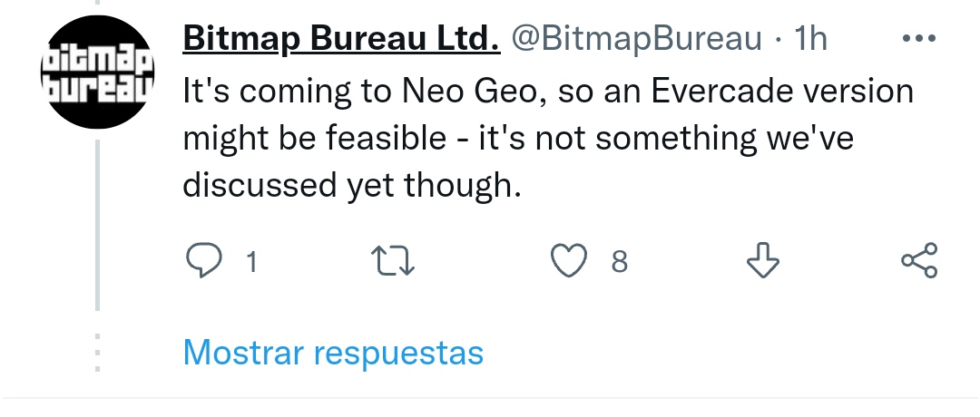Click the 1h tweet timestamp

tap(810, 39)
